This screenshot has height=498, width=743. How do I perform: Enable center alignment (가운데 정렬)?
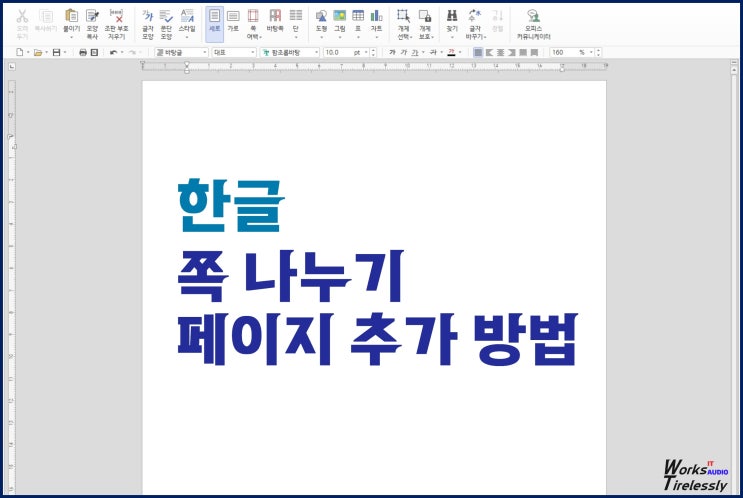[500, 52]
